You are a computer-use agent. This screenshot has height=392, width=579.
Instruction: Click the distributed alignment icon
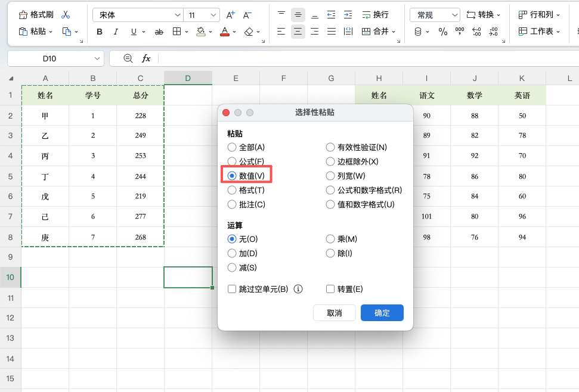point(348,32)
